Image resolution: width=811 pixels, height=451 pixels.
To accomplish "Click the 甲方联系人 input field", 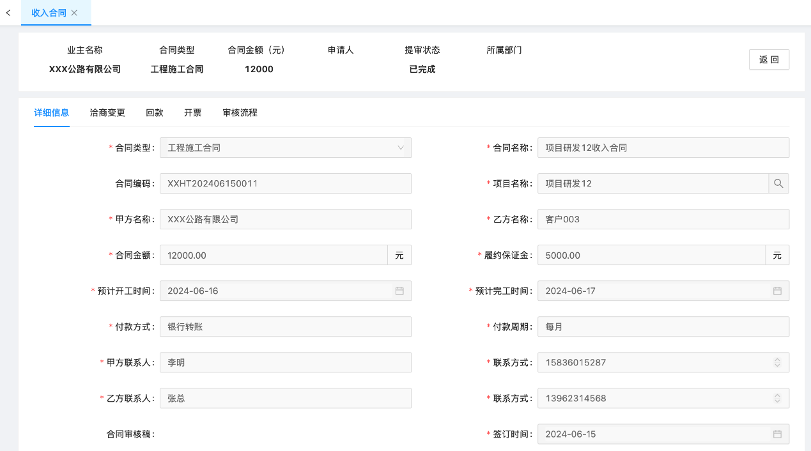I will 286,362.
